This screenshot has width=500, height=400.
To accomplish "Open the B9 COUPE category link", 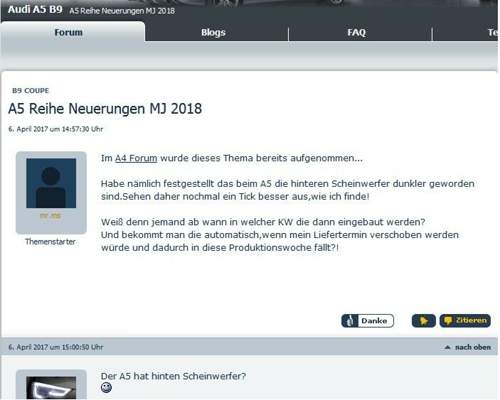I will tap(31, 91).
